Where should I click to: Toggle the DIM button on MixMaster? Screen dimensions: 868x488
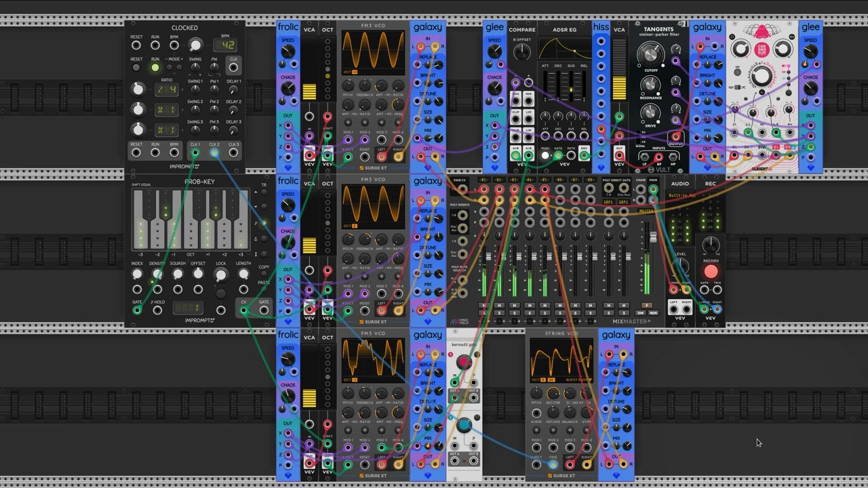click(640, 313)
